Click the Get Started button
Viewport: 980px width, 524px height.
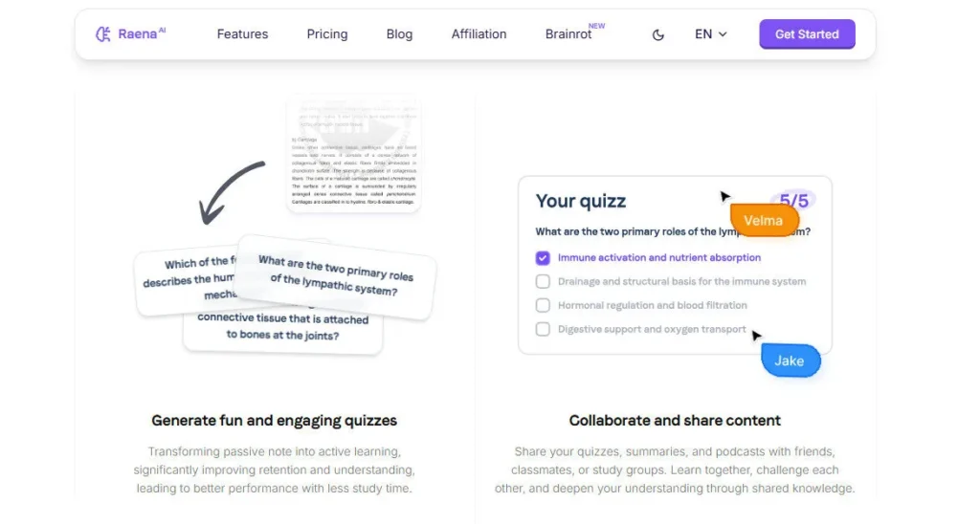pos(807,34)
